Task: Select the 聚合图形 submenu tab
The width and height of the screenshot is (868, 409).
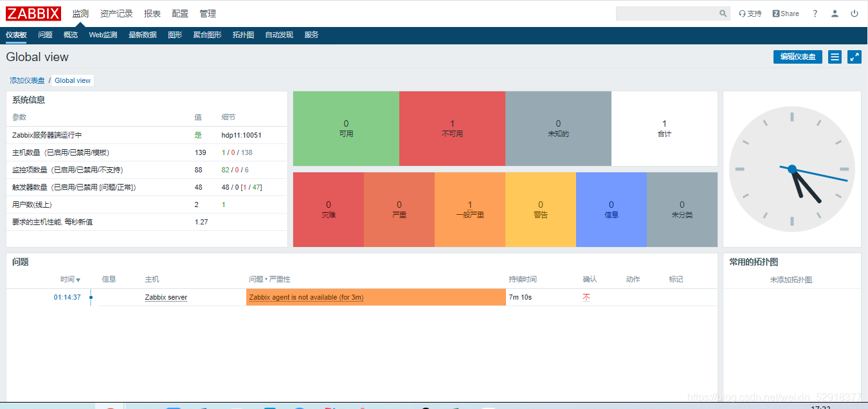Action: coord(207,35)
